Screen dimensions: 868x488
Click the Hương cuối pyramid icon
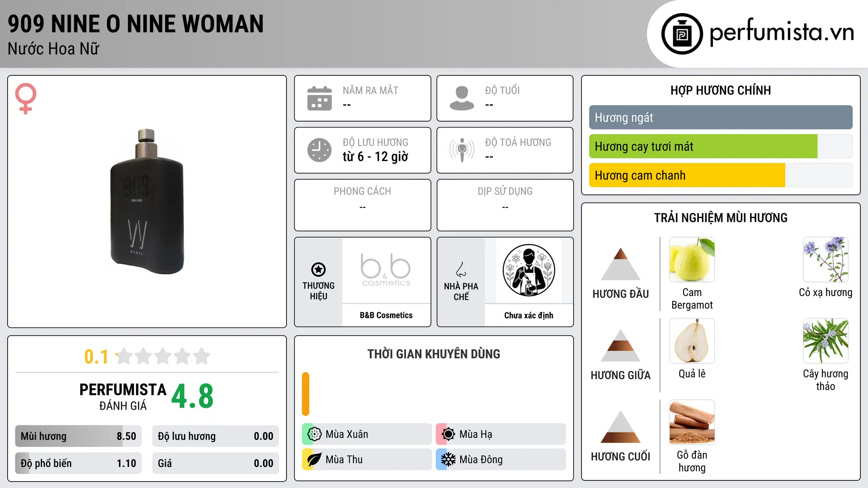tap(620, 427)
